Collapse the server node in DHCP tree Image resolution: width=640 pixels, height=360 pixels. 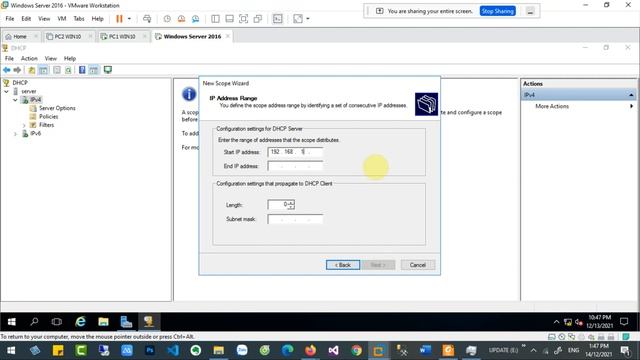click(7, 91)
